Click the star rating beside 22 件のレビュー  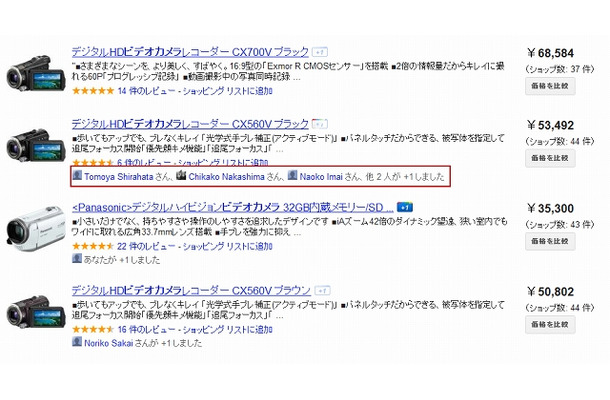point(93,246)
